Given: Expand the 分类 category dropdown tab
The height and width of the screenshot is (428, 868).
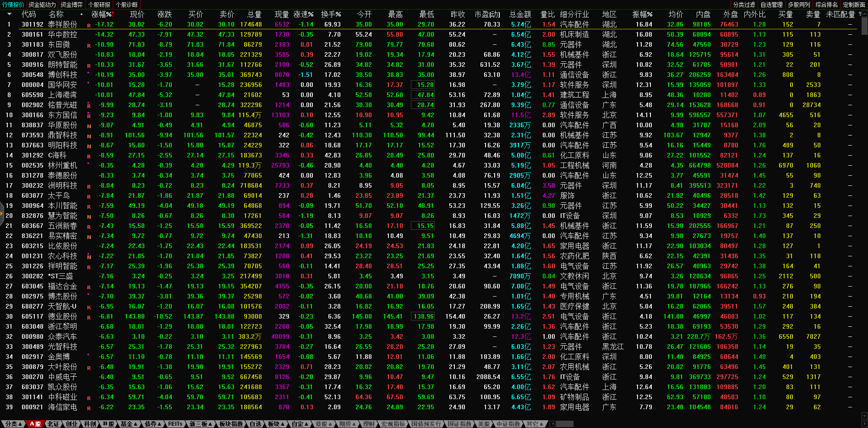Looking at the screenshot, I should pyautogui.click(x=13, y=424).
